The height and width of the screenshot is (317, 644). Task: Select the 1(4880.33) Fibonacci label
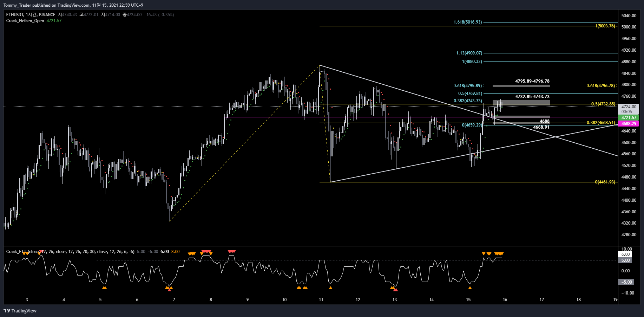(x=472, y=62)
